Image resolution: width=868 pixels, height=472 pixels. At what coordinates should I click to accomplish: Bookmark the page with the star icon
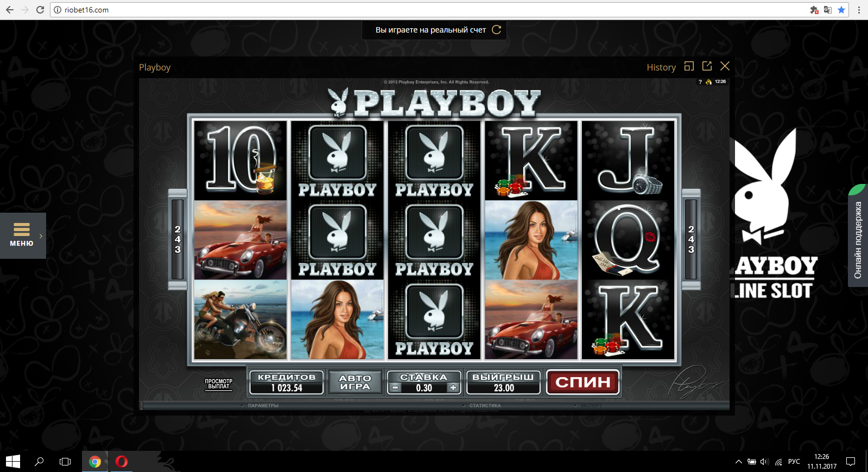point(841,10)
